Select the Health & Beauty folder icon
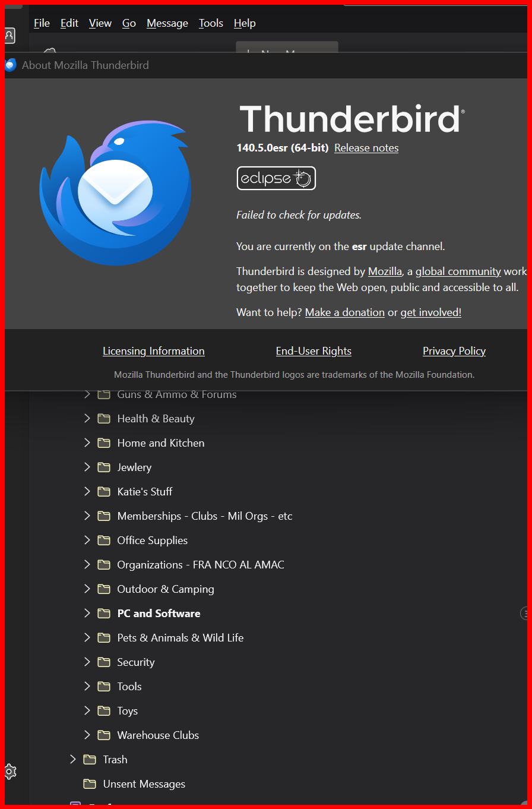Image resolution: width=532 pixels, height=809 pixels. [104, 419]
